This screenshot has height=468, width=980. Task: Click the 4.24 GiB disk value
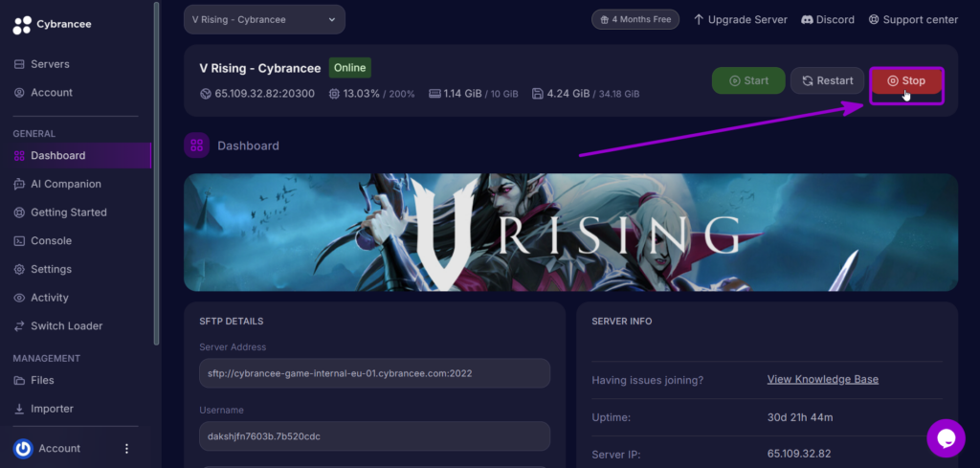click(x=568, y=94)
